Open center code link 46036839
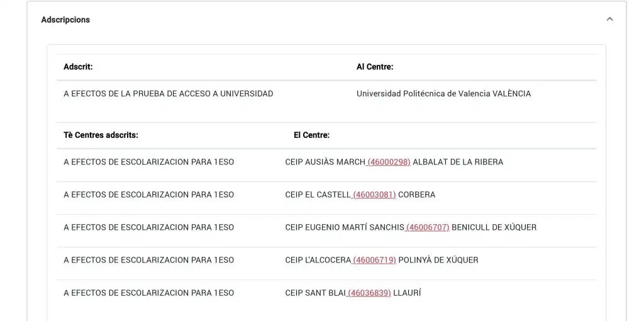The height and width of the screenshot is (321, 644). (x=369, y=293)
